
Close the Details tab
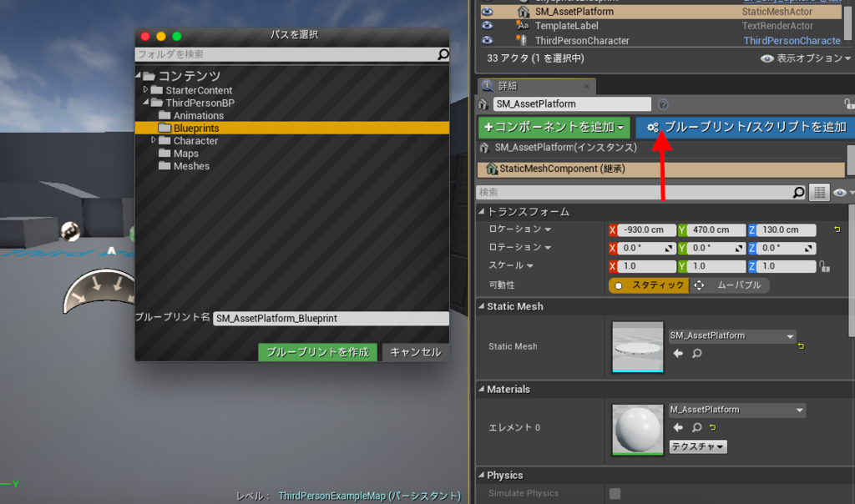click(x=586, y=86)
